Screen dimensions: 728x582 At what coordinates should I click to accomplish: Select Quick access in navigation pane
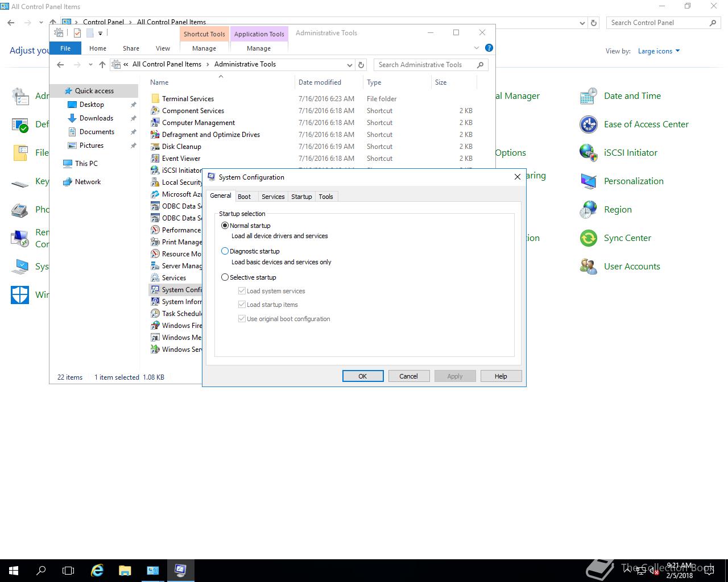[94, 91]
